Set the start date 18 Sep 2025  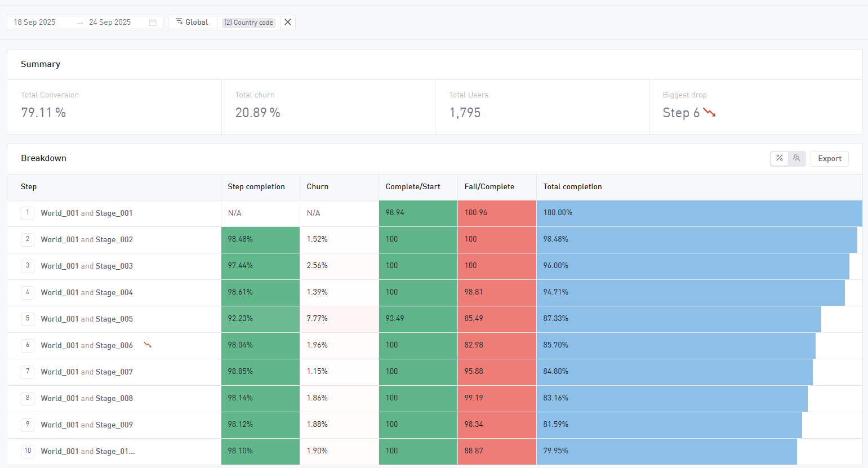click(x=35, y=23)
